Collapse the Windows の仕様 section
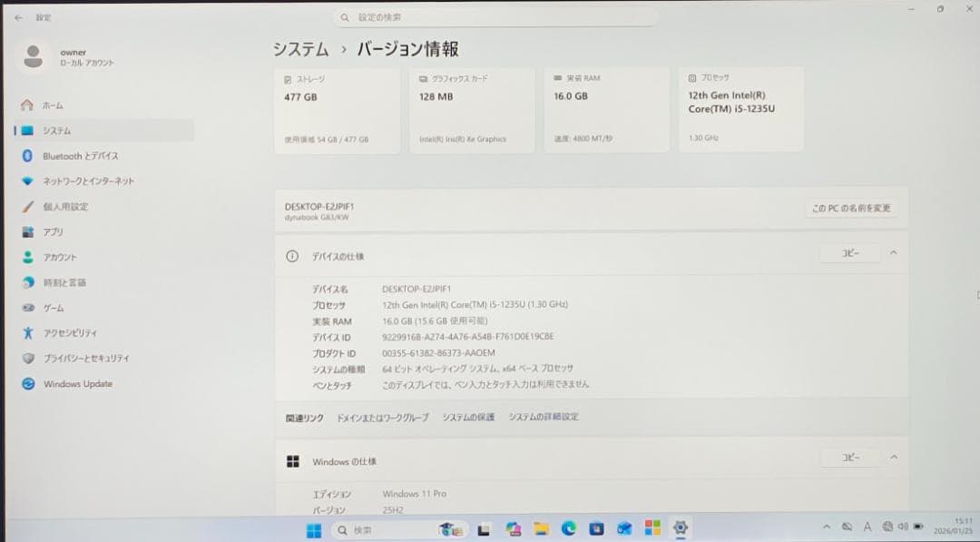Screen dimensions: 980x542 pyautogui.click(x=894, y=458)
